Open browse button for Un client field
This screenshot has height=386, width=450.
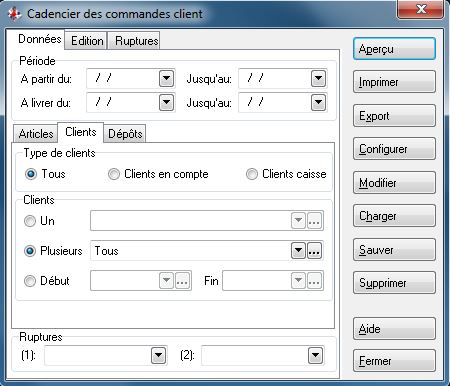[x=314, y=221]
